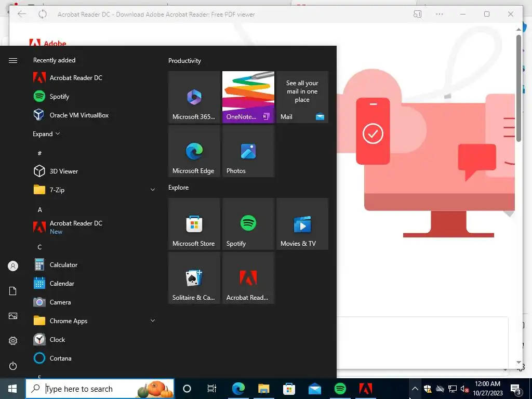Viewport: 532px width, 399px height.
Task: Open Microsoft Store from taskbar
Action: [x=289, y=389]
